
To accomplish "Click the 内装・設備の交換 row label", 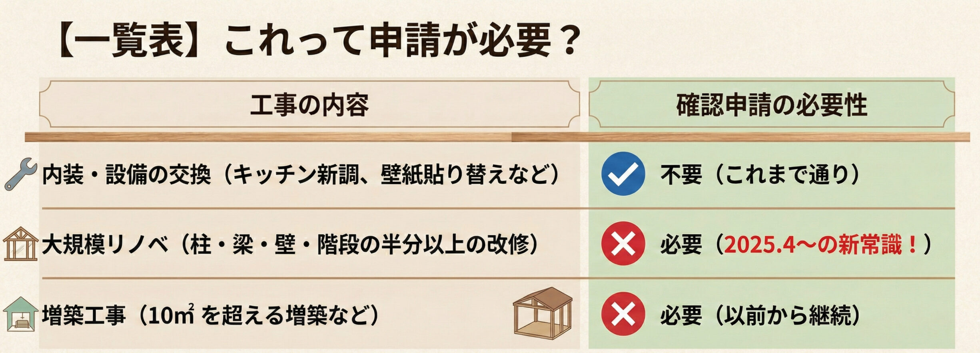I will [126, 175].
